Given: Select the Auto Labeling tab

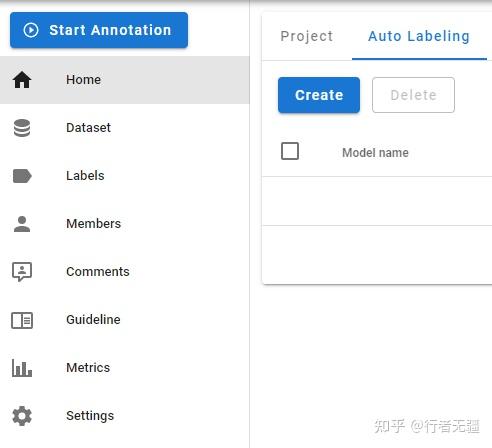Looking at the screenshot, I should coord(419,36).
